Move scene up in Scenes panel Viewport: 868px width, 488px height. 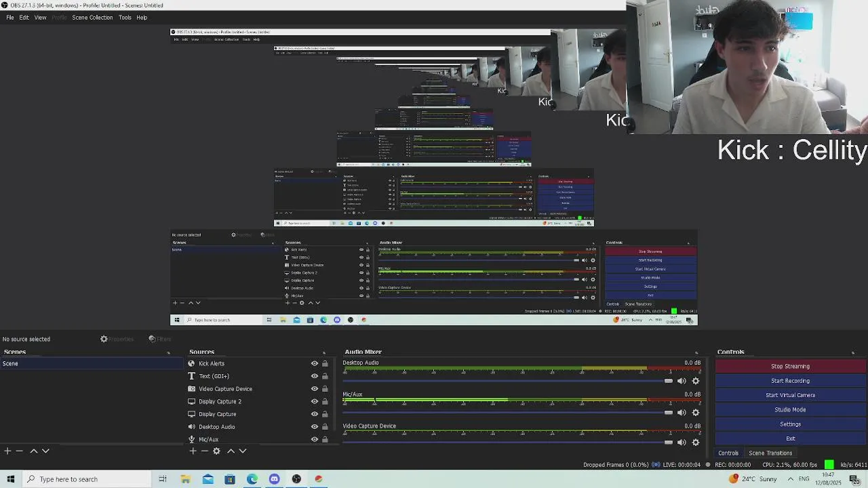coord(33,451)
